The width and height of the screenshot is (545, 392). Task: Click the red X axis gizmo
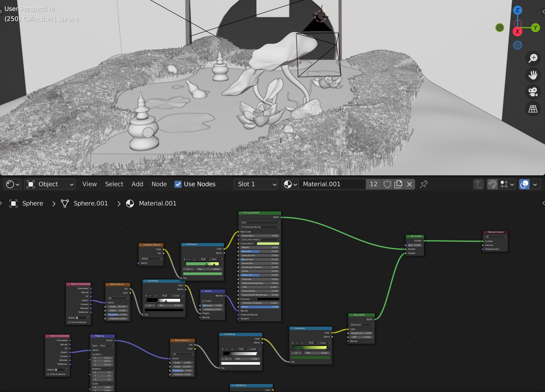[517, 31]
